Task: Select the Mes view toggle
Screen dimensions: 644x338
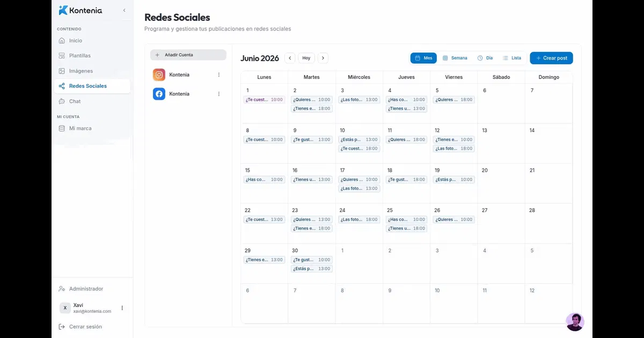Action: coord(423,58)
